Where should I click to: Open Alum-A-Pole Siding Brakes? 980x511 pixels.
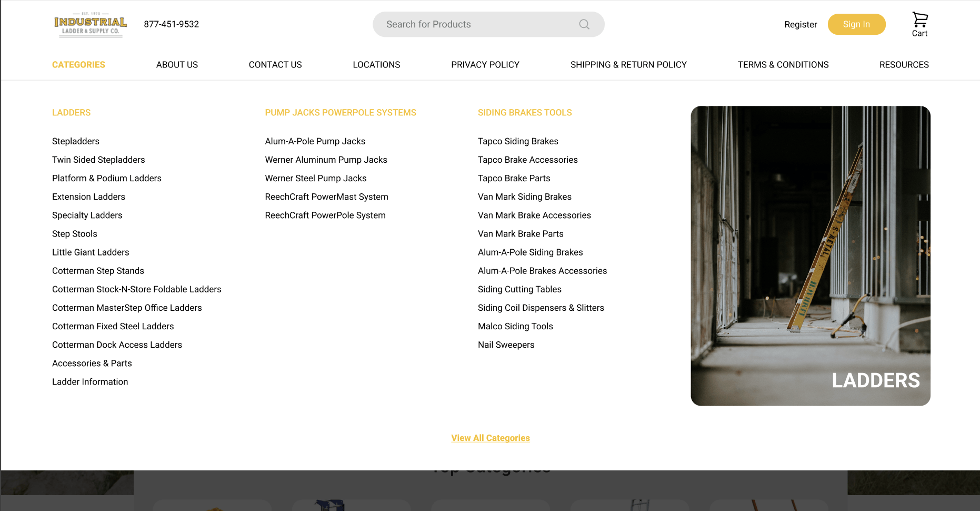(531, 252)
